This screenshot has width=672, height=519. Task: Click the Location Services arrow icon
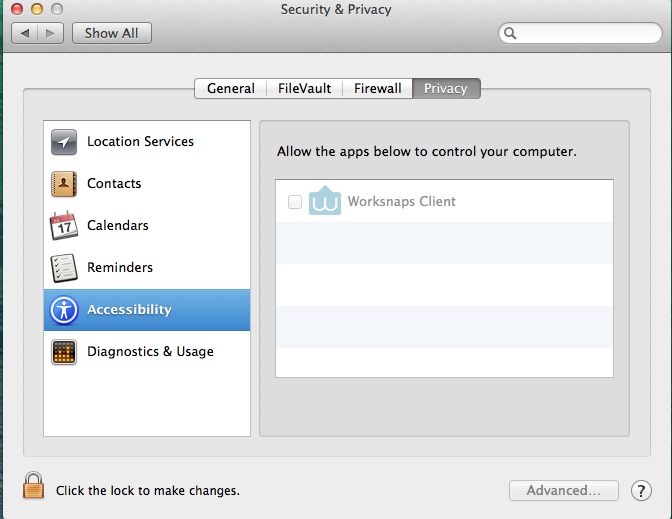point(64,142)
